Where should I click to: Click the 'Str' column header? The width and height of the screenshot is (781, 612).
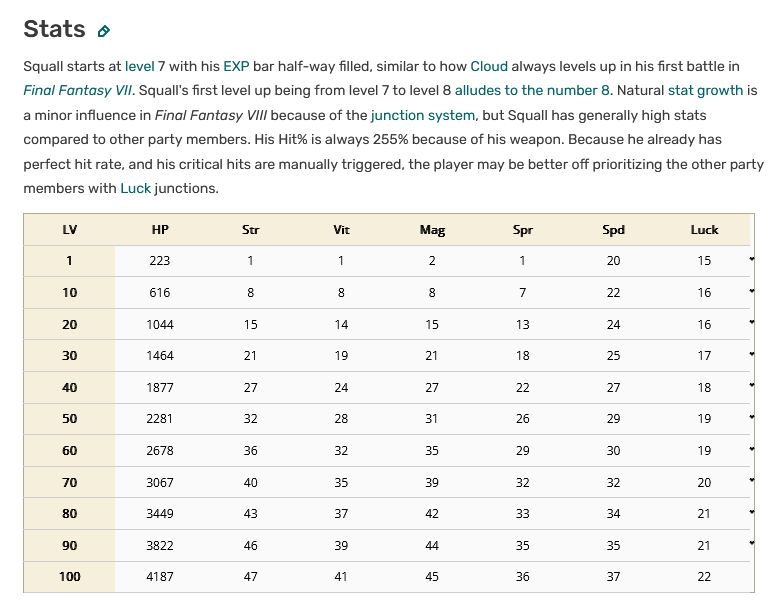coord(251,230)
